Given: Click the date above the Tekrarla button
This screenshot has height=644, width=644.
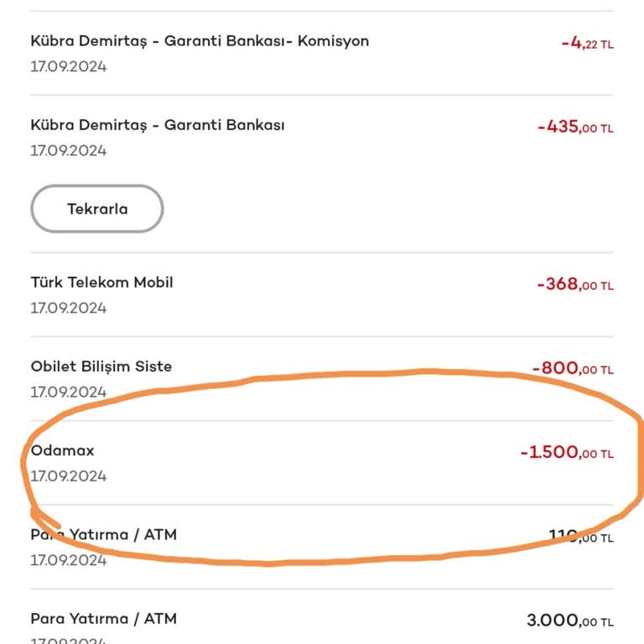Looking at the screenshot, I should (x=69, y=151).
